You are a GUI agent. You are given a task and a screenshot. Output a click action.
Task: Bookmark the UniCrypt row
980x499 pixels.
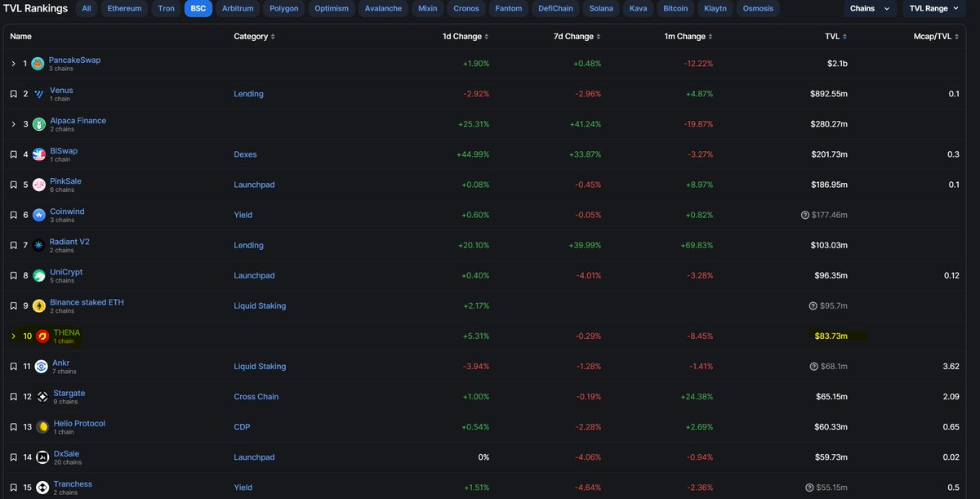[13, 276]
